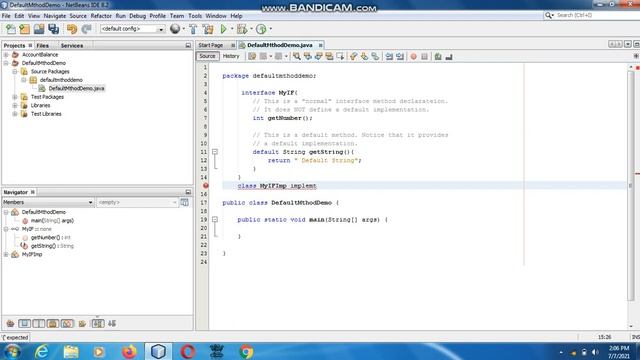Viewport: 640px width, 360px height.
Task: Click the error marker on line 15
Action: (205, 186)
